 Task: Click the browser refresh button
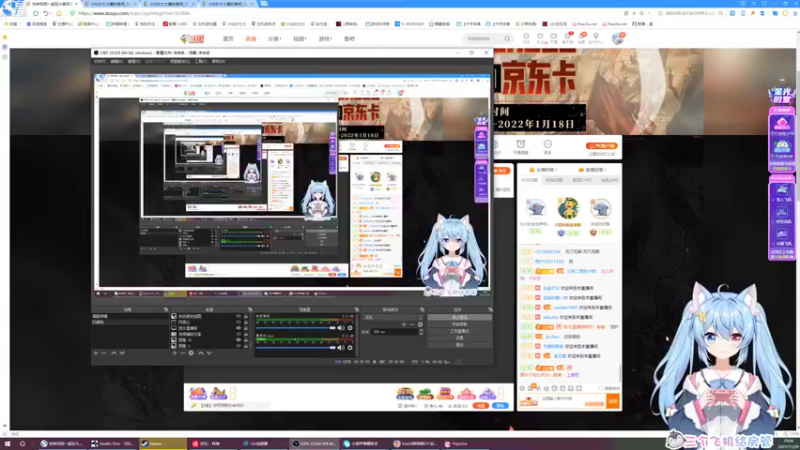pyautogui.click(x=36, y=13)
